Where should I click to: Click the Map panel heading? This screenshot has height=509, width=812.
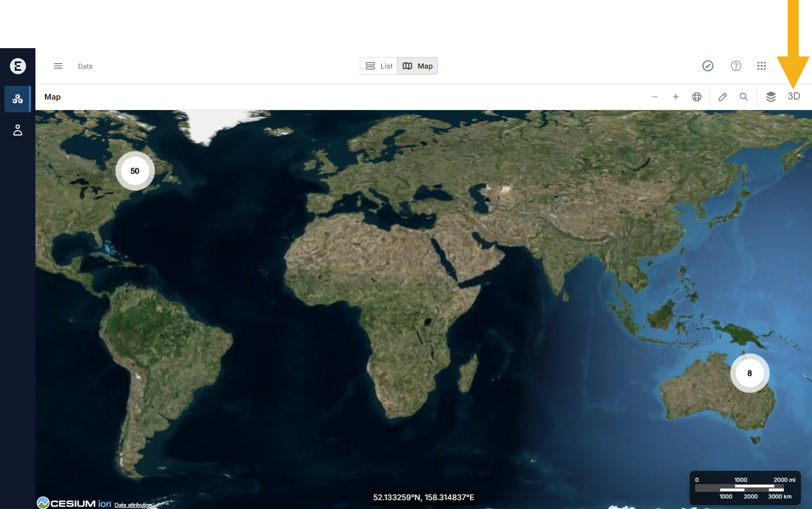point(53,97)
